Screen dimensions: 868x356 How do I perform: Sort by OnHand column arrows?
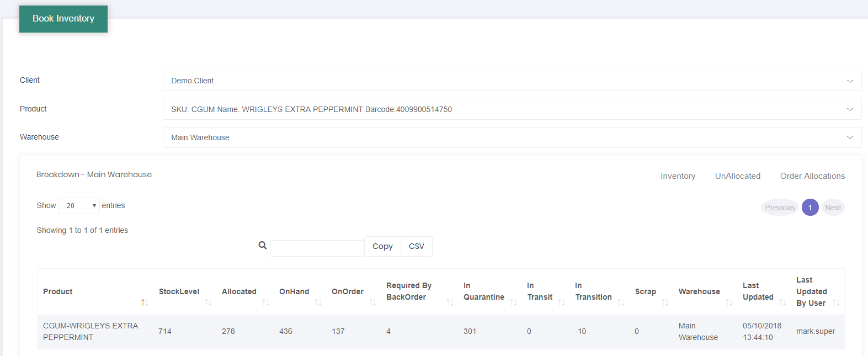pos(318,302)
